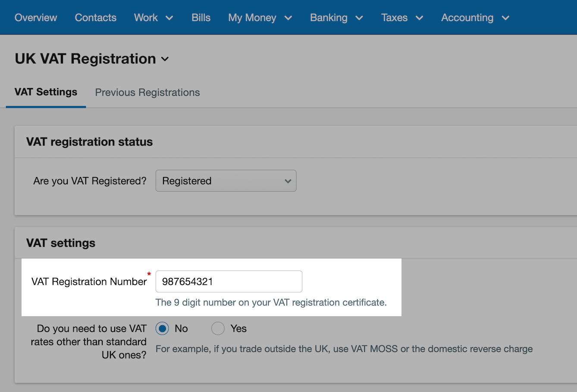
Task: Select the VAT Settings tab
Action: [45, 92]
